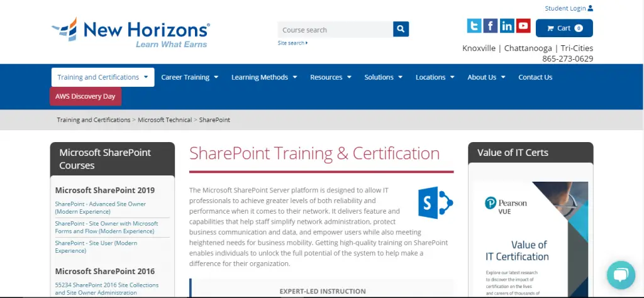Click the magnifying glass search button
The image size is (644, 298).
401,30
